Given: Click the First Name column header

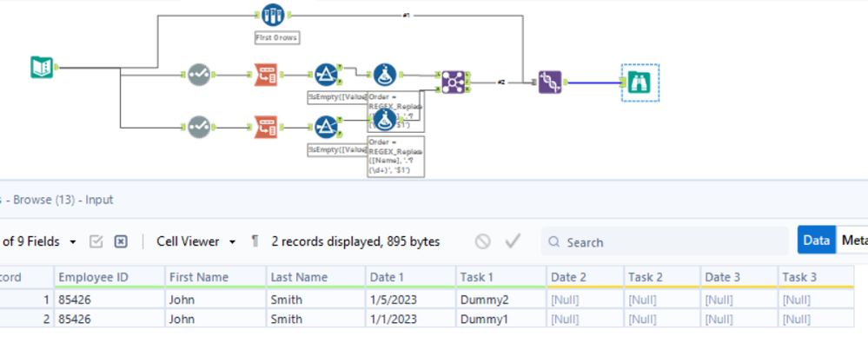Looking at the screenshot, I should click(x=215, y=277).
